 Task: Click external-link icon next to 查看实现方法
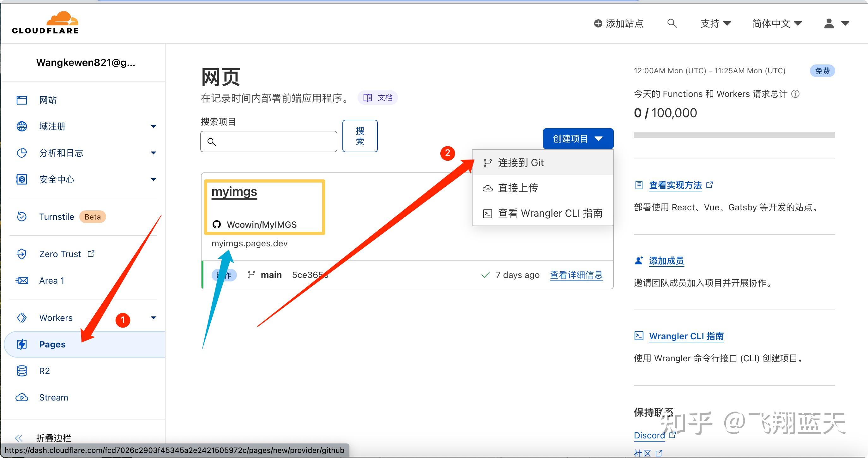[x=709, y=185]
